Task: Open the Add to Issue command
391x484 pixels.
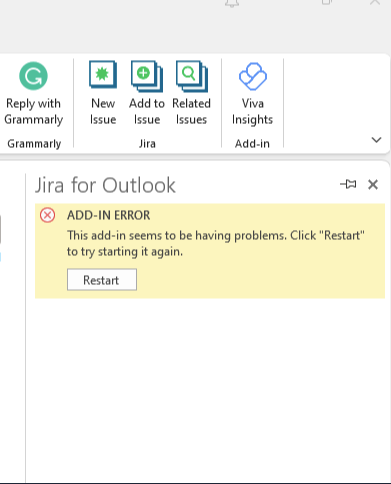Action: click(147, 93)
